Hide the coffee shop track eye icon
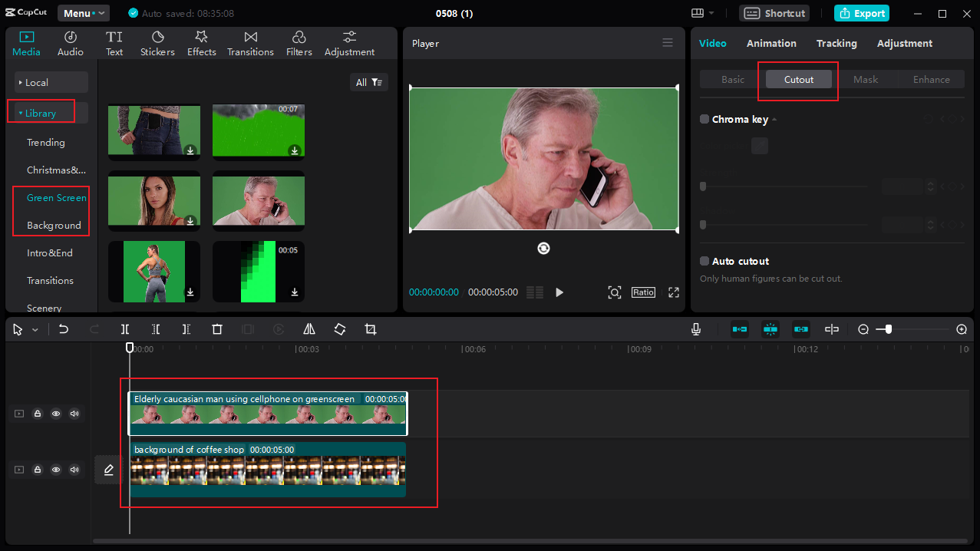Image resolution: width=980 pixels, height=551 pixels. pos(56,470)
